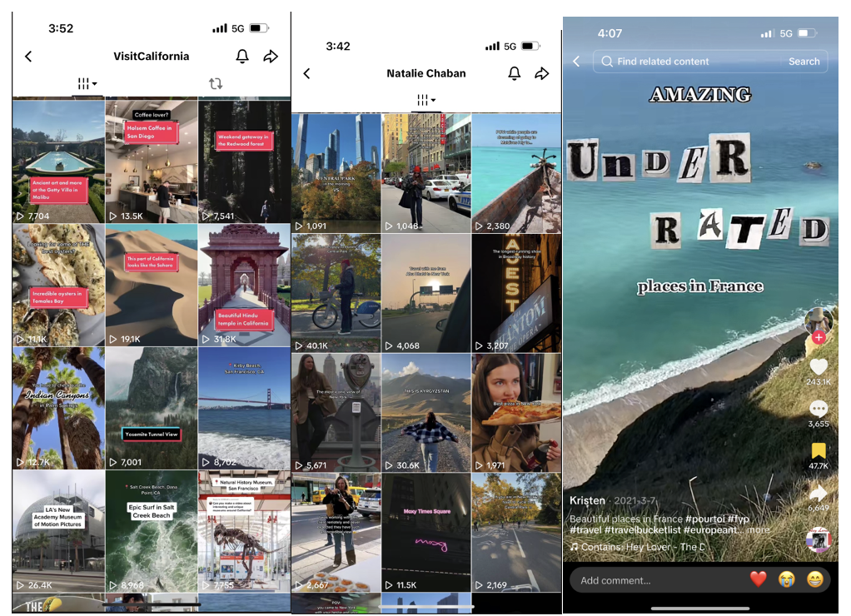Open the boat on turquoise water video

pyautogui.click(x=516, y=173)
